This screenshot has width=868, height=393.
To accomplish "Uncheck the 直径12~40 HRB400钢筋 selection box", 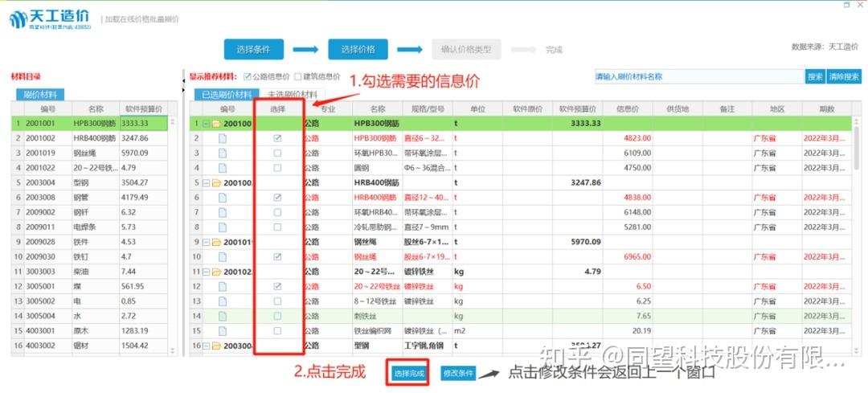I will pos(277,198).
